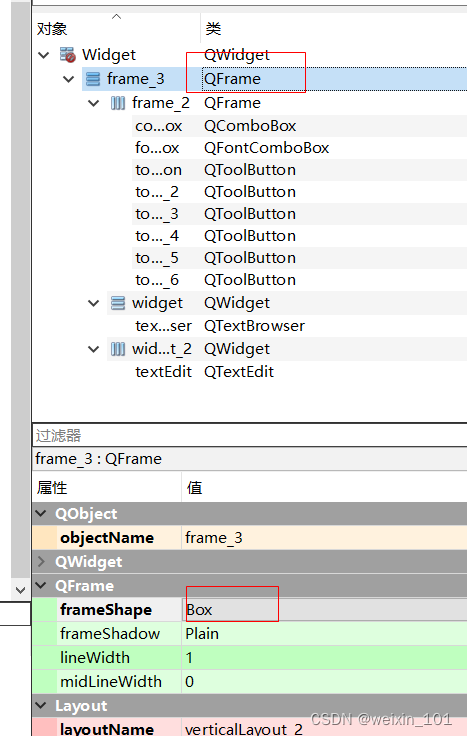
Task: Edit the midLineWidth value 0
Action: (x=324, y=682)
